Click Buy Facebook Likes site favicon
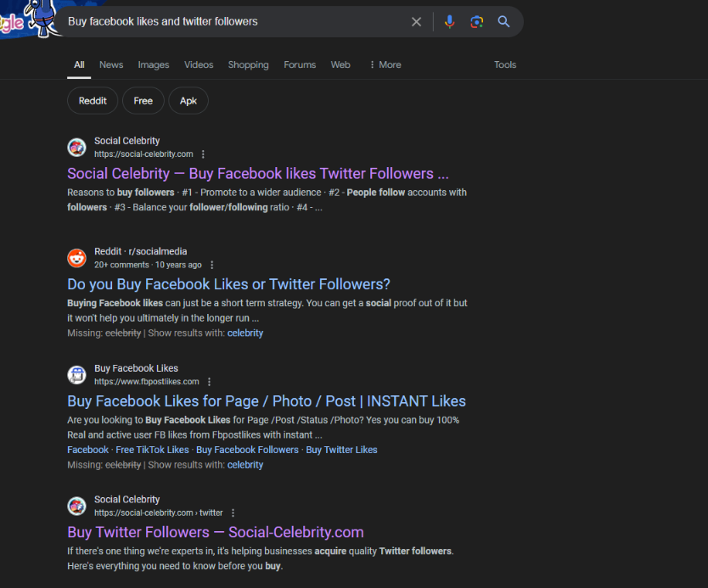 click(76, 375)
